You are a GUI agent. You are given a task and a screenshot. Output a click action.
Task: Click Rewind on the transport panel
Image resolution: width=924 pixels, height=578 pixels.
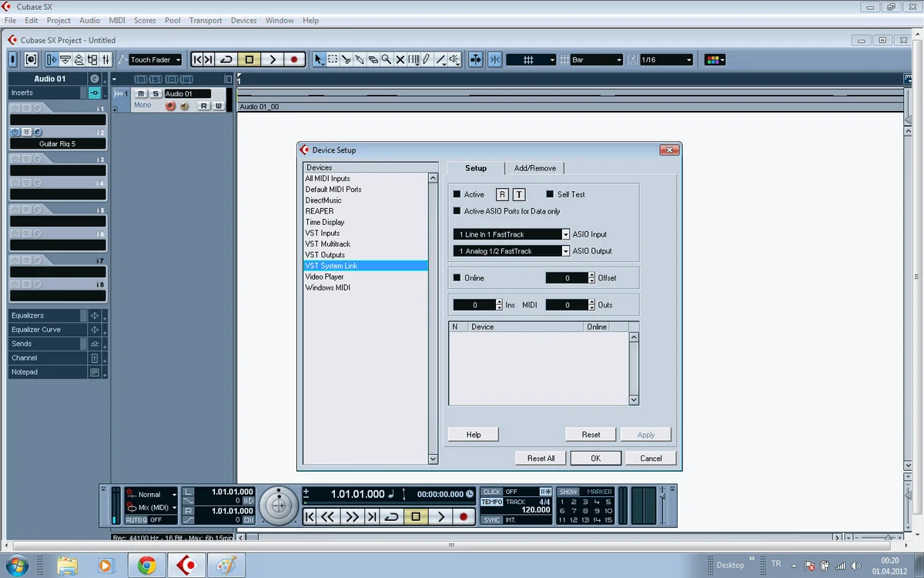[x=328, y=516]
